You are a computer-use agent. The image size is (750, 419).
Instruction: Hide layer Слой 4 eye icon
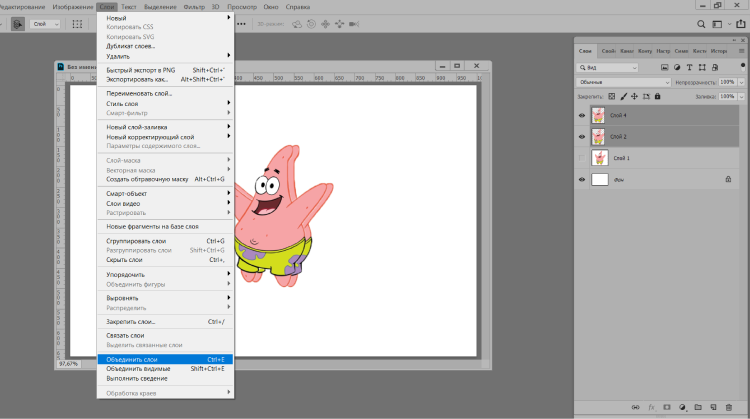[x=582, y=115]
